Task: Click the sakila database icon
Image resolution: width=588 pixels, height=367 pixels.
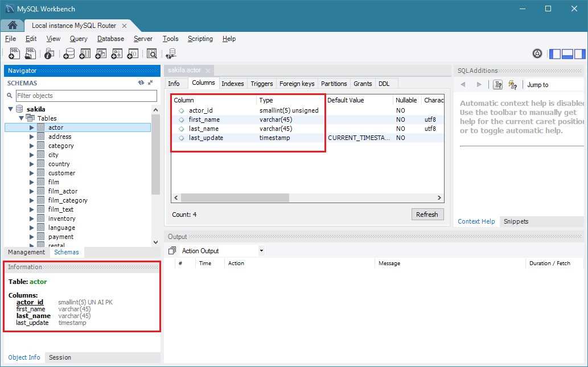Action: 19,109
